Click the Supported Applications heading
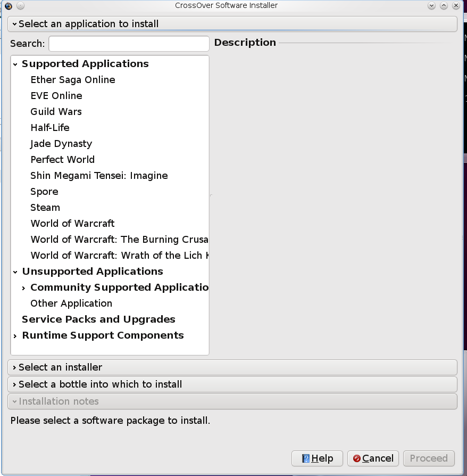Screen dimensions: 467x476 [85, 64]
